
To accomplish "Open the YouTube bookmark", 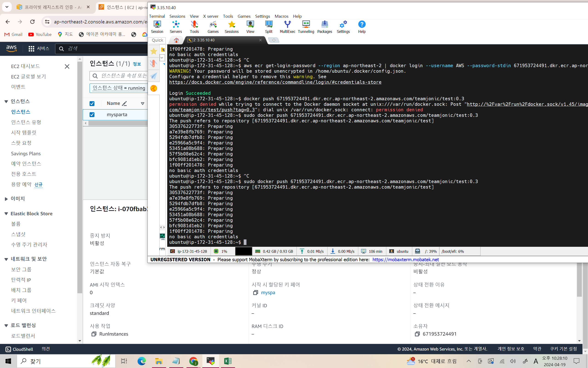I will [x=40, y=34].
